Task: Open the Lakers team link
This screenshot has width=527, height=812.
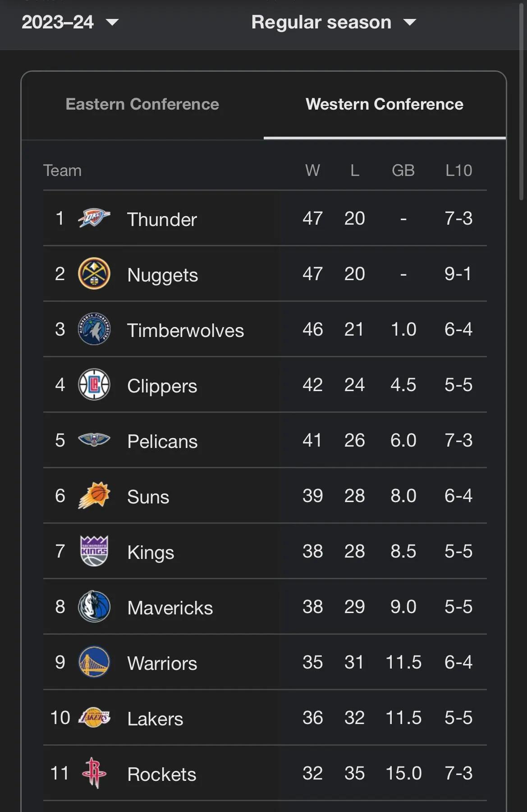Action: click(155, 719)
